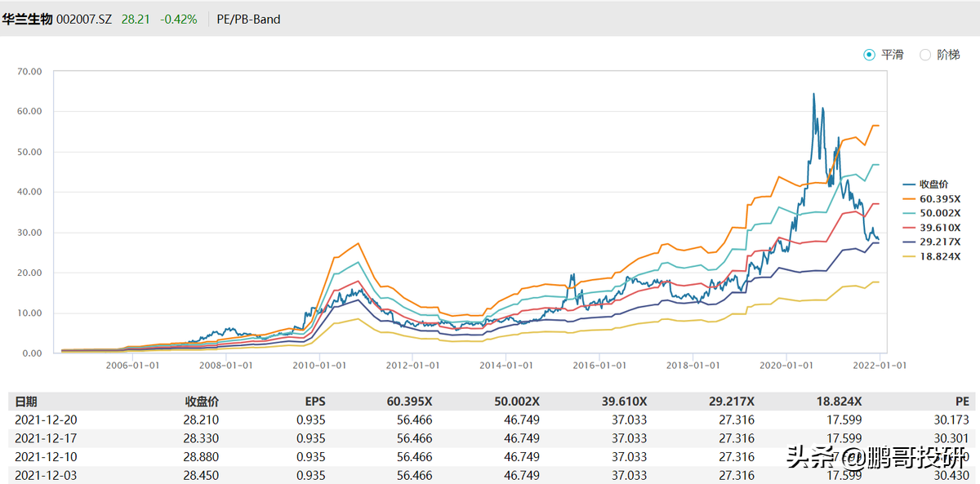The height and width of the screenshot is (484, 980).
Task: Select the 2021-12-20 date cell
Action: (46, 420)
